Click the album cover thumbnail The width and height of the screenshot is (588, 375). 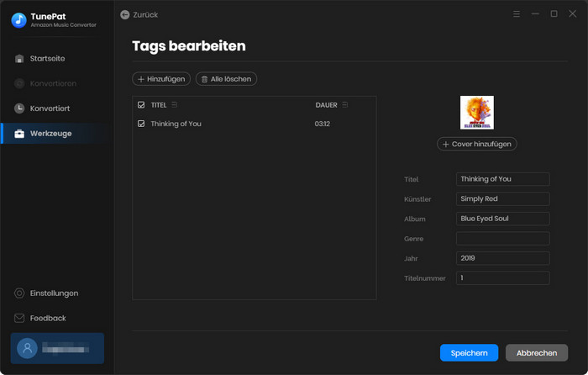click(x=477, y=113)
